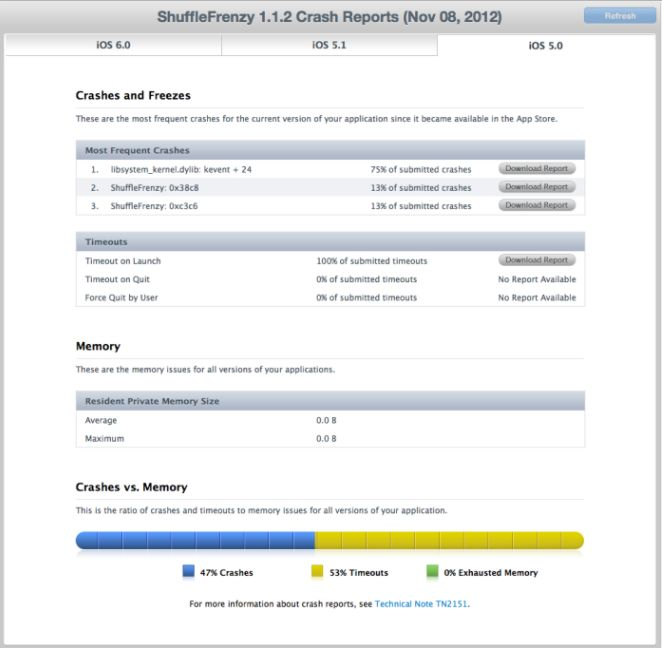Click the 'Memory' section heading
Image resolution: width=662 pixels, height=648 pixels.
point(98,347)
